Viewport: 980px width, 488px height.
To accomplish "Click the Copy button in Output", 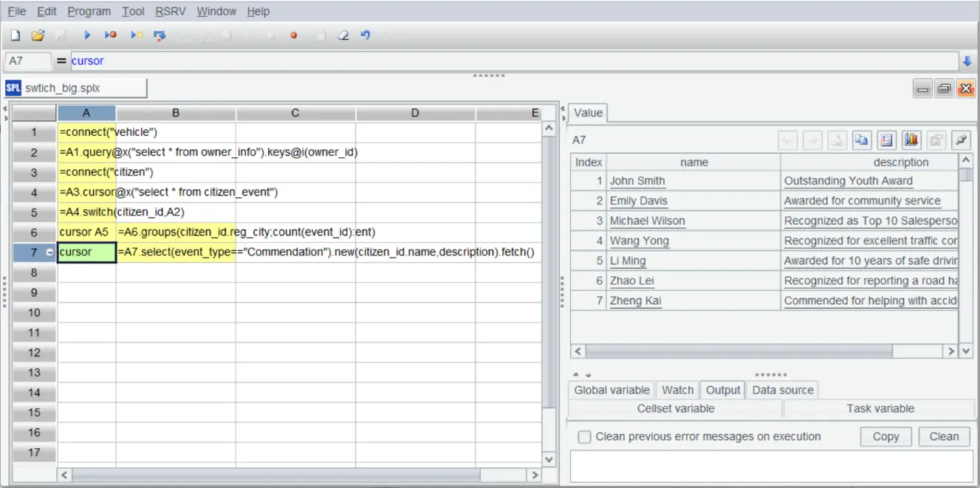I will click(x=885, y=436).
